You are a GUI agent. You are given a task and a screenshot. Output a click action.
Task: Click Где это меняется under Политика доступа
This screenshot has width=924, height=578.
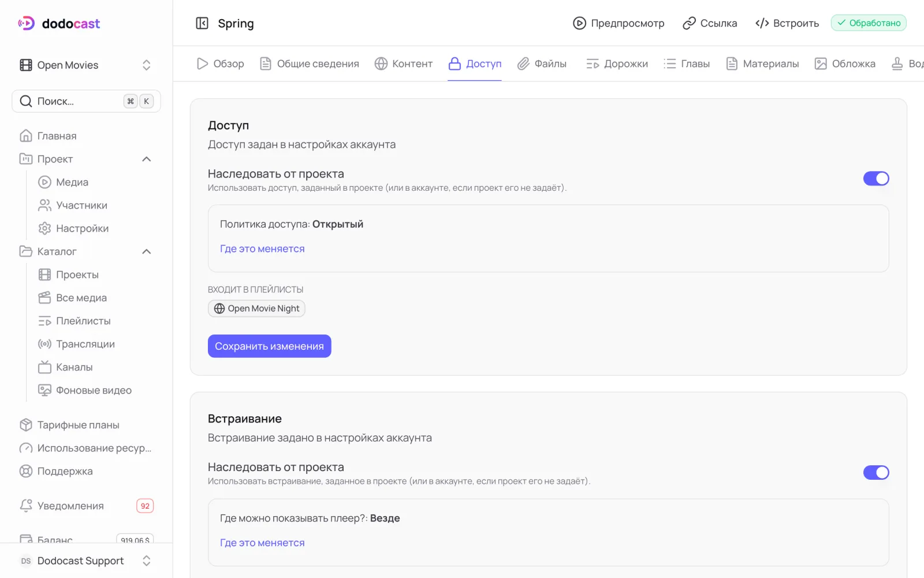coord(262,249)
